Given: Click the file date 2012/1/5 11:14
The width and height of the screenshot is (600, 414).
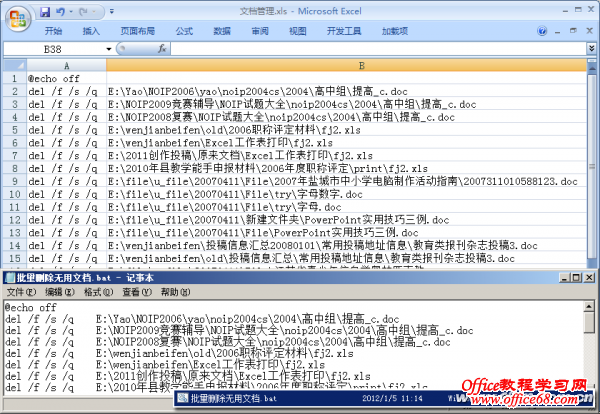Looking at the screenshot, I should 392,398.
